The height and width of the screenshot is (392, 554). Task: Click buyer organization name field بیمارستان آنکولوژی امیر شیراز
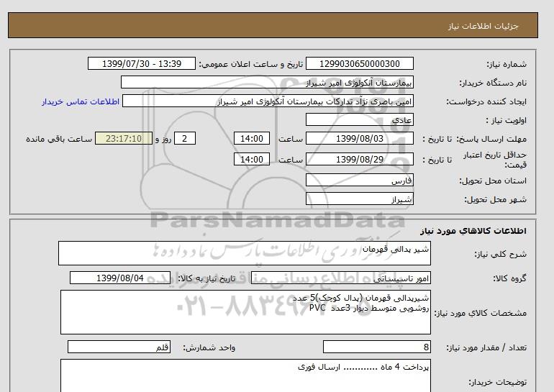(267, 83)
